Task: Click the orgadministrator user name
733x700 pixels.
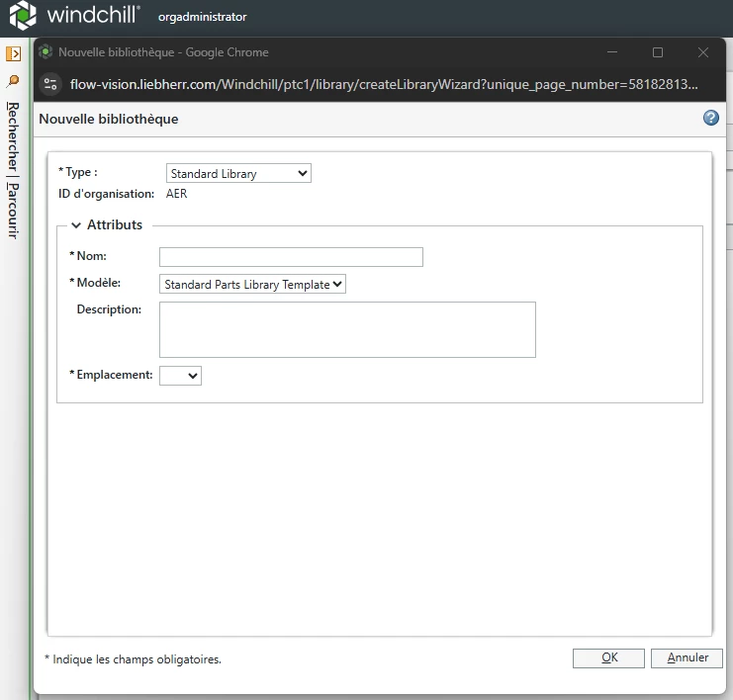Action: 203,17
